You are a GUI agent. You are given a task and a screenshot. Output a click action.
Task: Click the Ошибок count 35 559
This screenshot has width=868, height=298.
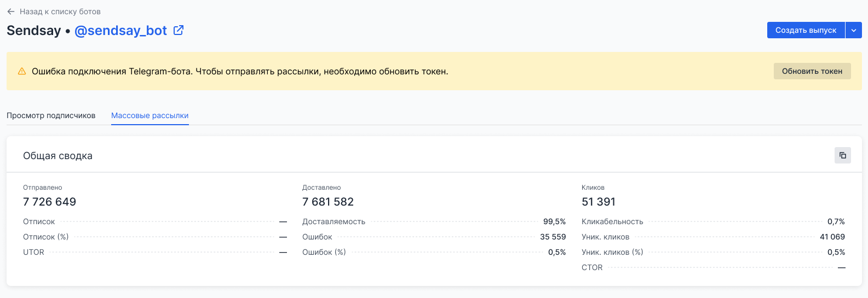[553, 237]
